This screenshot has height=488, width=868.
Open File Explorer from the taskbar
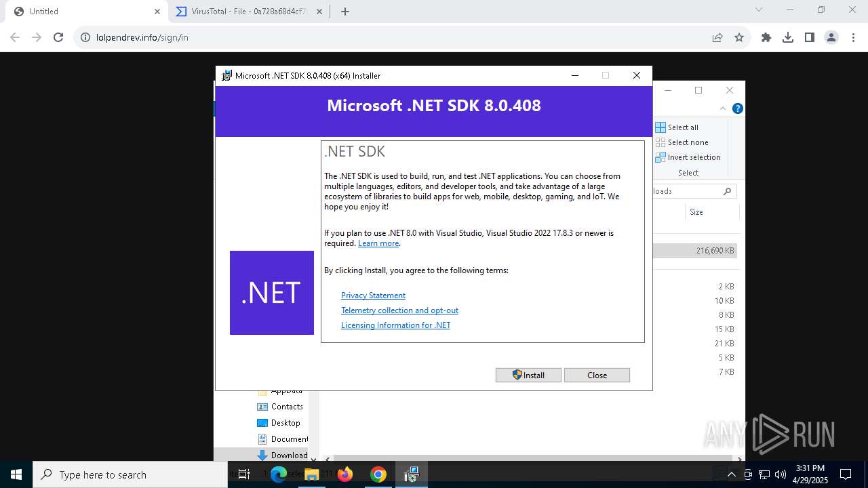click(x=311, y=474)
